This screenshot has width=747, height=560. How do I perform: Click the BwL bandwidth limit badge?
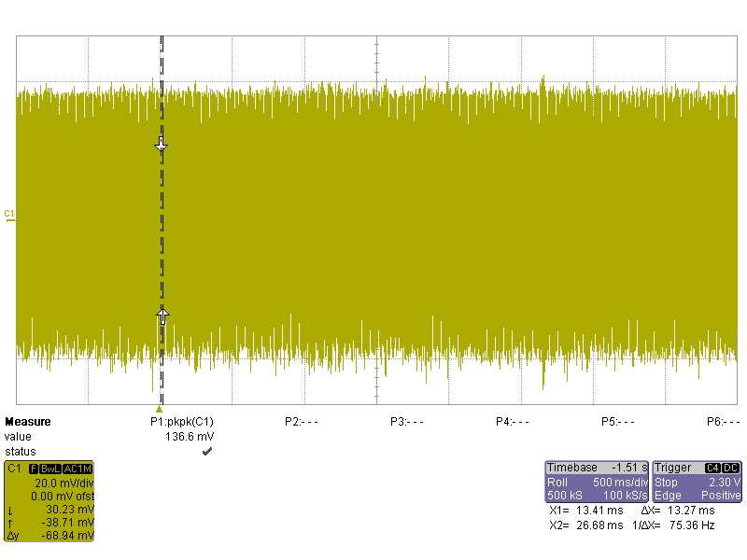tap(50, 469)
